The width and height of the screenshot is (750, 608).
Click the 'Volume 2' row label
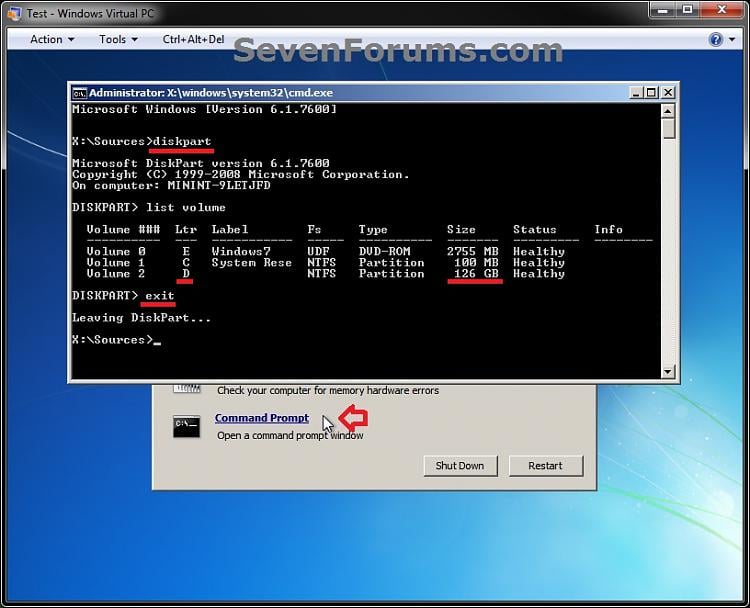coord(116,273)
